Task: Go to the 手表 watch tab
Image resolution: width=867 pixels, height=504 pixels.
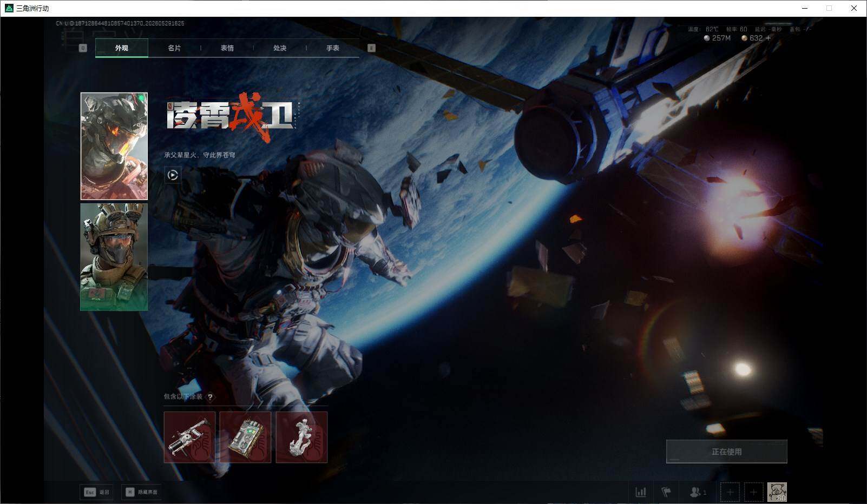Action: (x=333, y=48)
